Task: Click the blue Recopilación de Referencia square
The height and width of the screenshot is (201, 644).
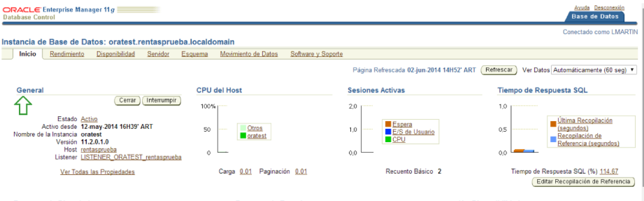Action: (x=553, y=139)
